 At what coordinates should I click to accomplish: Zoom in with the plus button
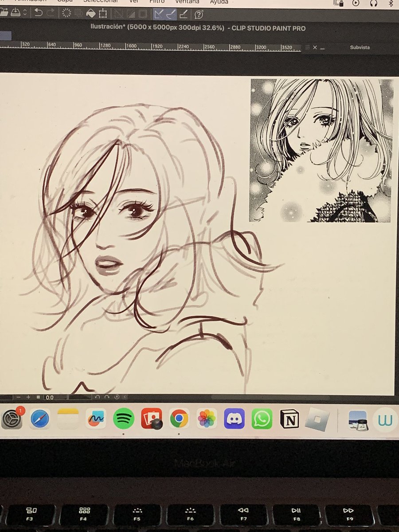click(x=28, y=397)
